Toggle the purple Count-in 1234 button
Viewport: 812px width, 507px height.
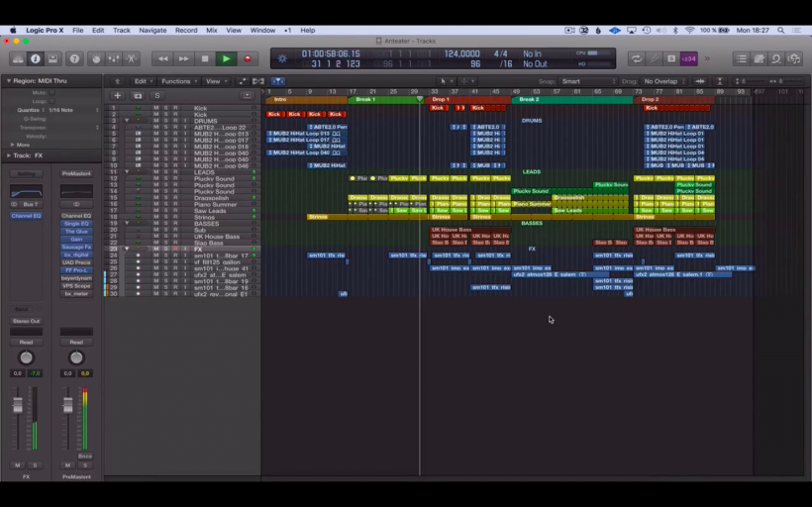(x=689, y=59)
